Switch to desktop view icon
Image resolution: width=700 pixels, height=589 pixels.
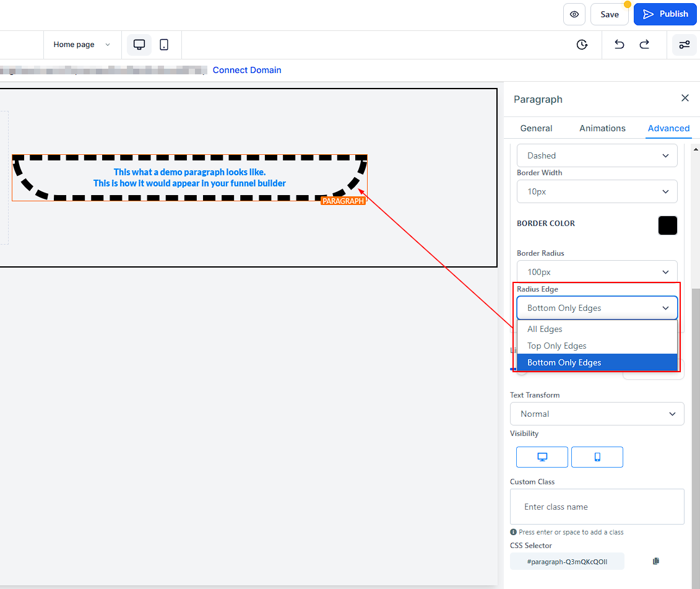point(139,45)
